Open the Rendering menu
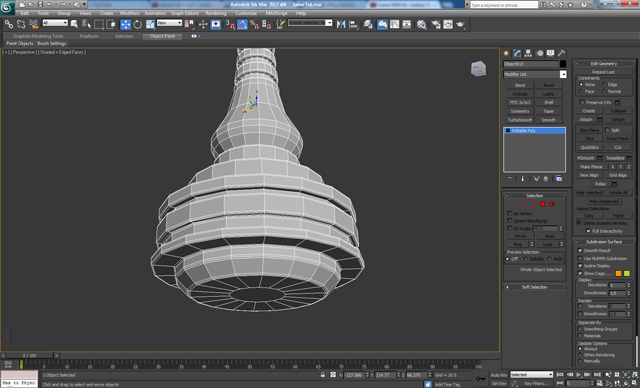 coord(216,13)
